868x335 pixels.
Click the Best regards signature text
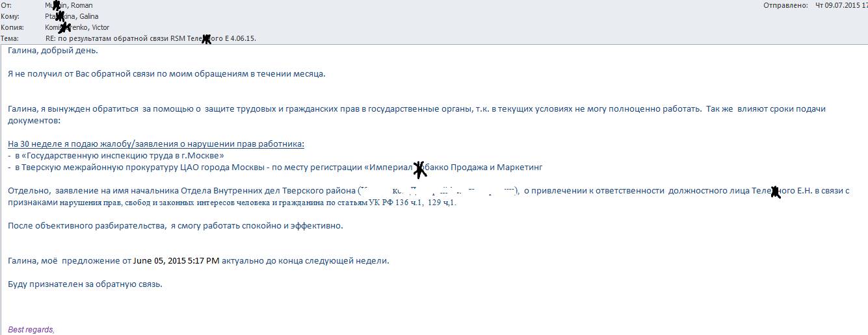[31, 330]
